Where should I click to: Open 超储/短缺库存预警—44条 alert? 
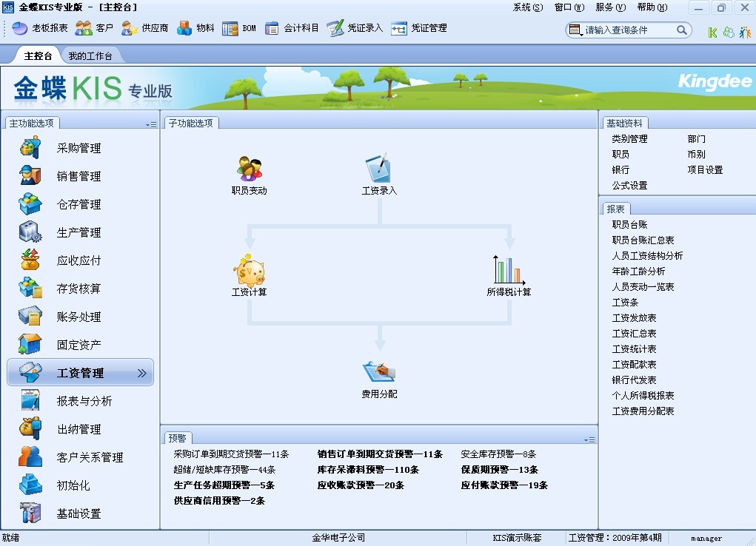pyautogui.click(x=224, y=469)
